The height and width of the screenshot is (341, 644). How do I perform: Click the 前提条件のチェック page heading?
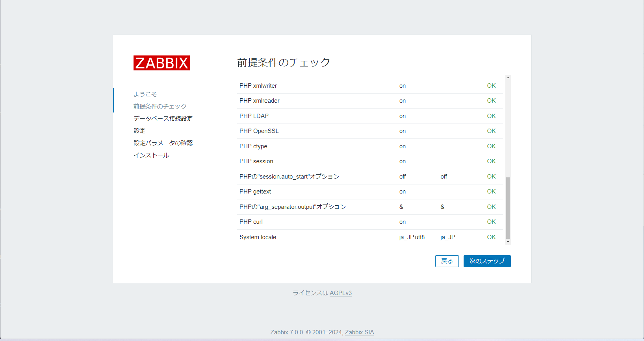pos(284,63)
